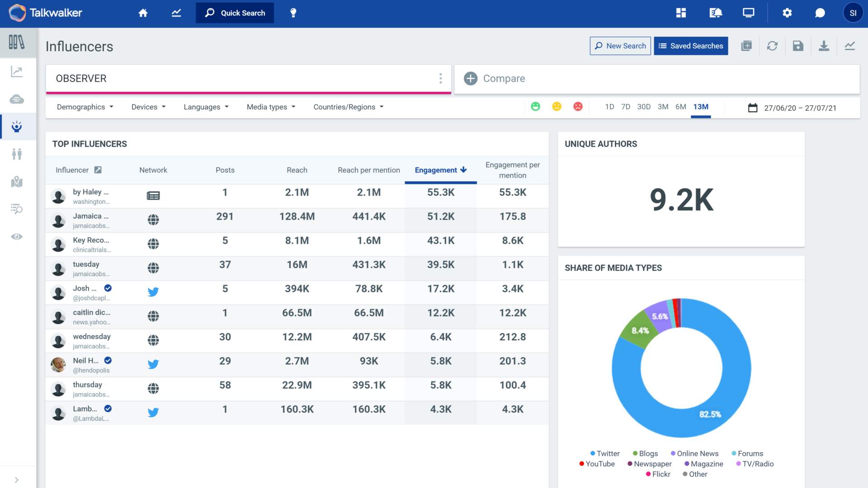Screen dimensions: 868x488
Task: Open the SI user profile avatar
Action: click(853, 13)
